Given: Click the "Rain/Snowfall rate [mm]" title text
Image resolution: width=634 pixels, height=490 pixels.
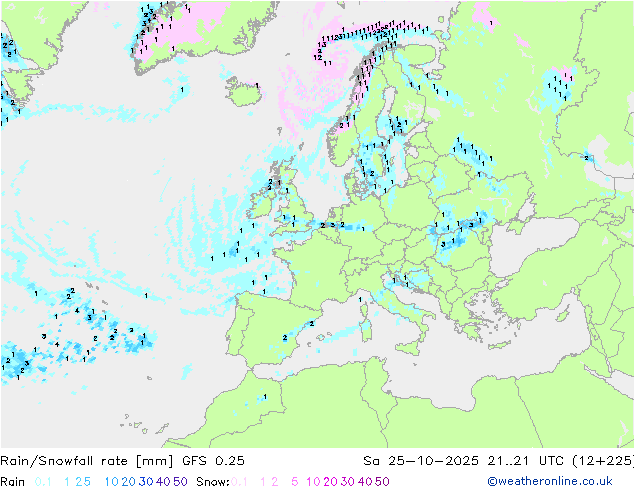Looking at the screenshot, I should coord(87,461).
